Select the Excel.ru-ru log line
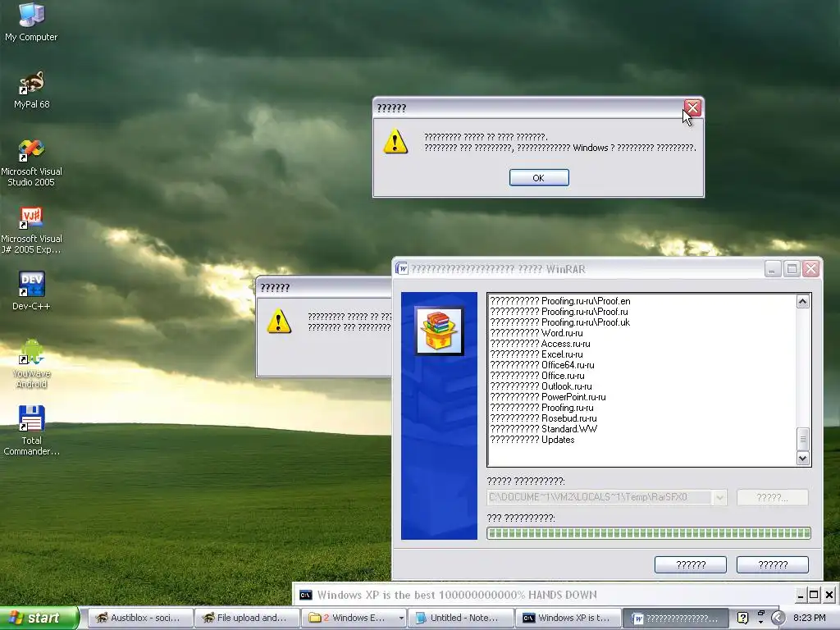The height and width of the screenshot is (630, 840). click(x=536, y=354)
